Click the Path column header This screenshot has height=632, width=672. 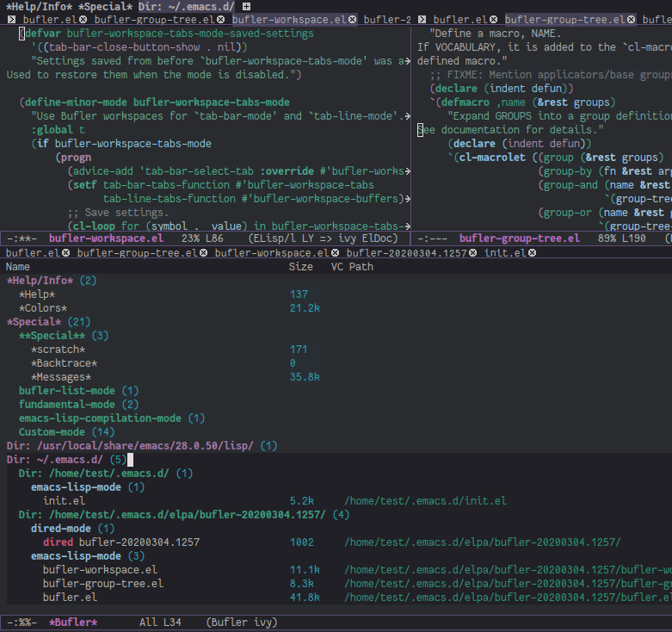(361, 267)
